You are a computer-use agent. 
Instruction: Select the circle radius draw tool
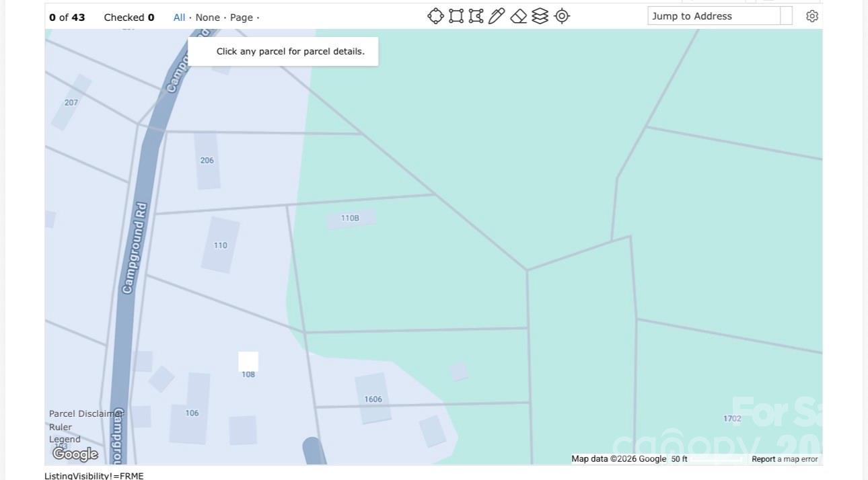435,16
